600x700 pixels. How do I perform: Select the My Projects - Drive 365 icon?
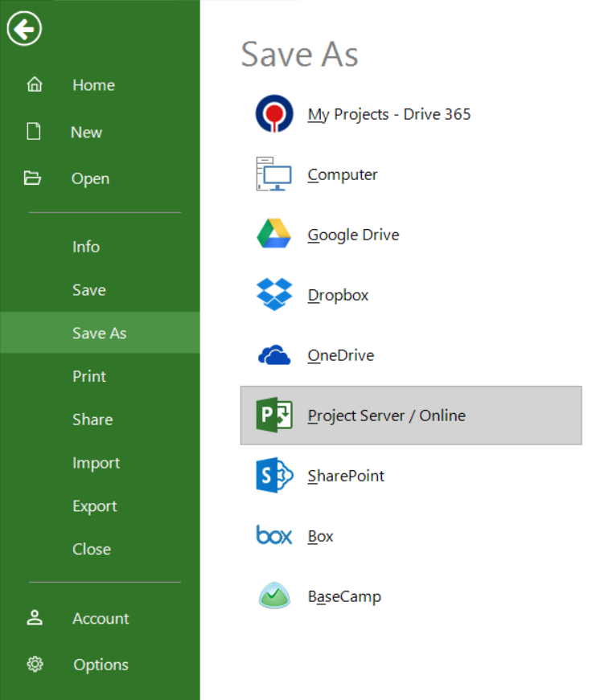[x=273, y=113]
